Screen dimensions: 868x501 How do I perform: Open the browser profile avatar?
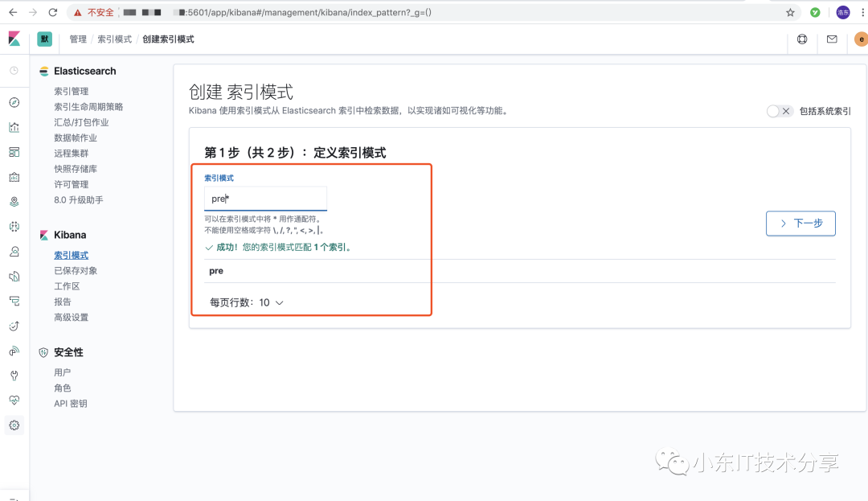[x=842, y=12]
